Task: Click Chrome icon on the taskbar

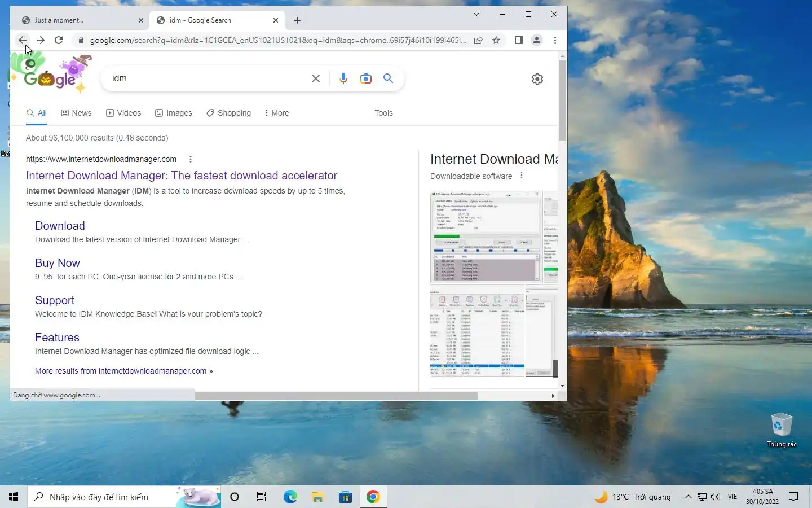Action: click(373, 497)
